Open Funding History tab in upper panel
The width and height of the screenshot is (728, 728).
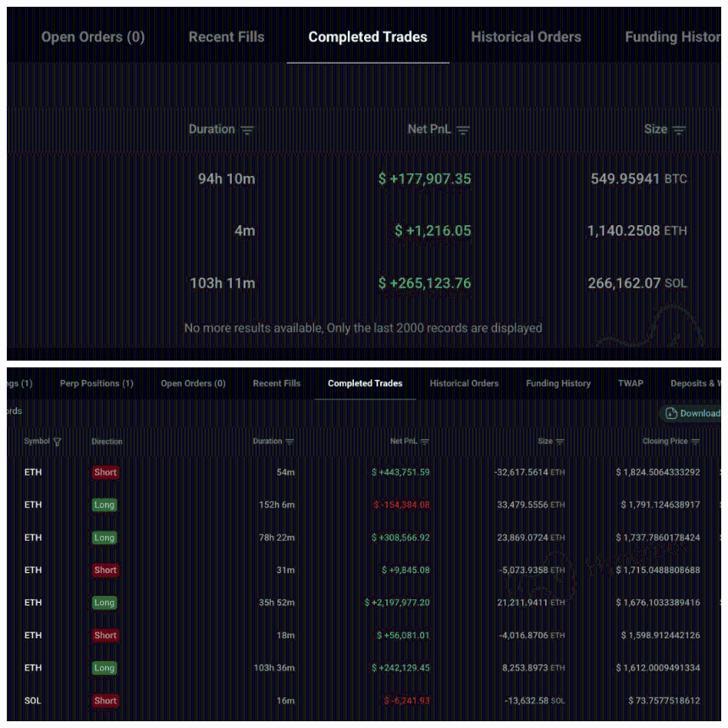point(673,37)
